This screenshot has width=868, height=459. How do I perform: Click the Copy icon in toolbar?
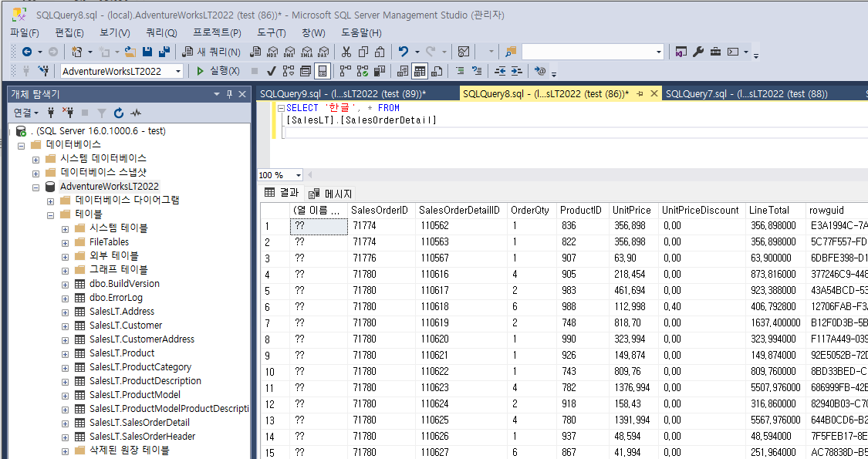point(363,52)
